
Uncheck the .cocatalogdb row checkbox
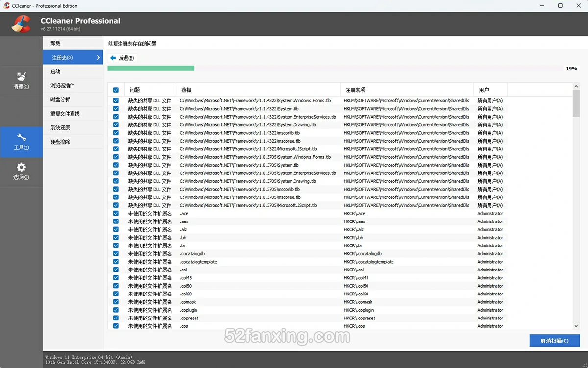116,254
